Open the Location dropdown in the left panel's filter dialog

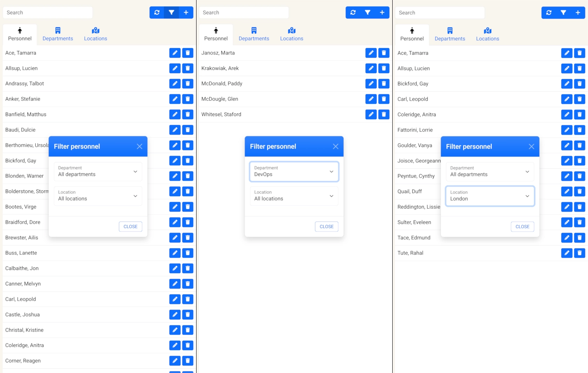(98, 196)
